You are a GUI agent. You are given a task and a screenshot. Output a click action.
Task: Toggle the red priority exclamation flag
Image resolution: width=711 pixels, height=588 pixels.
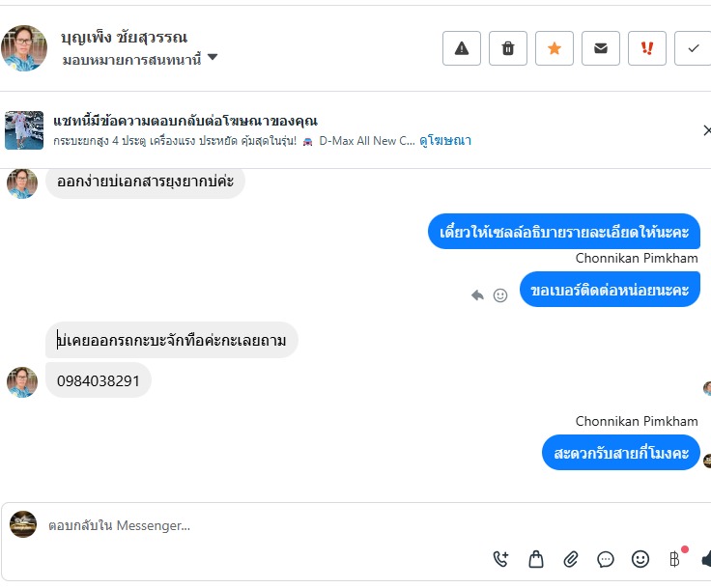[646, 48]
